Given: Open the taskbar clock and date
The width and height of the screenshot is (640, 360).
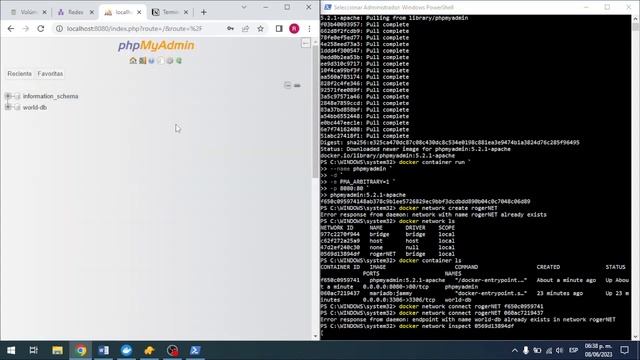Looking at the screenshot, I should point(598,350).
